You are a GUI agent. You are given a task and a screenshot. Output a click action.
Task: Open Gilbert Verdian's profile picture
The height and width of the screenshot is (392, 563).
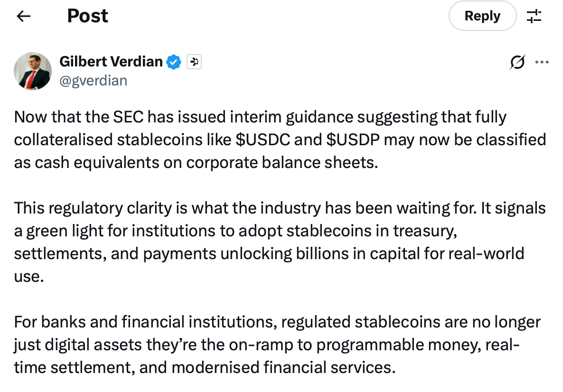32,71
